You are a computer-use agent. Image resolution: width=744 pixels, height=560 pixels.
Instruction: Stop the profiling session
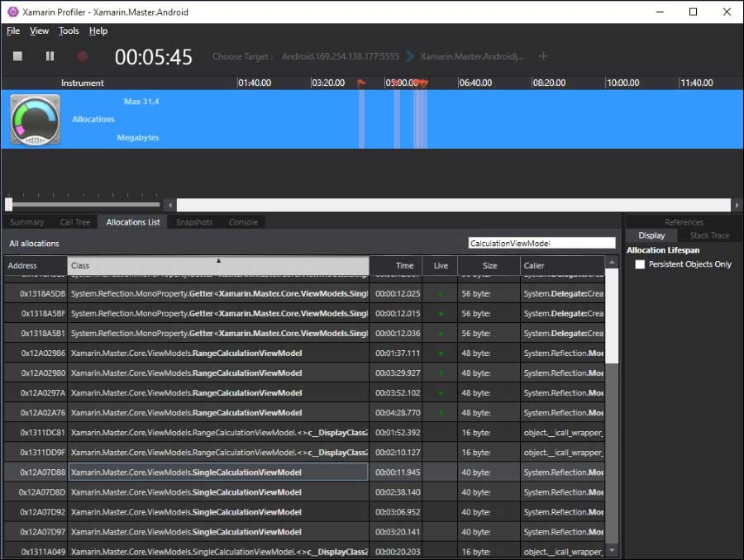coord(17,56)
